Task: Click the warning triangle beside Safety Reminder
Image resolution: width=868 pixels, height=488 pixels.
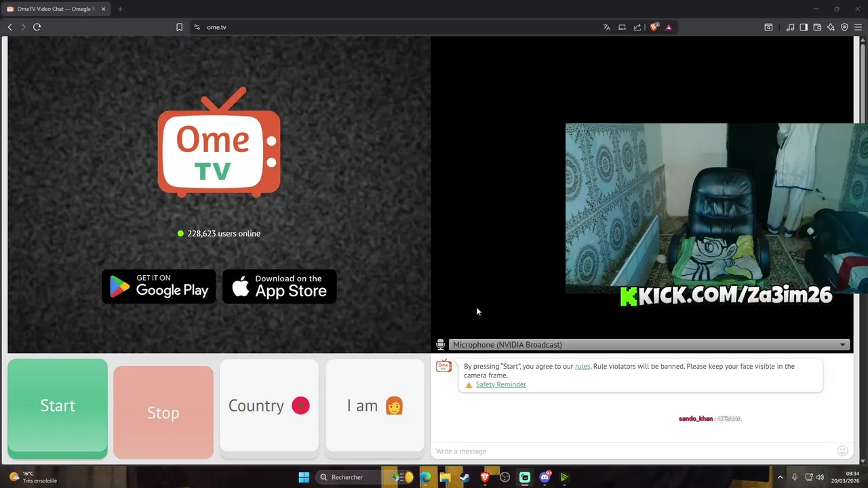Action: click(469, 385)
